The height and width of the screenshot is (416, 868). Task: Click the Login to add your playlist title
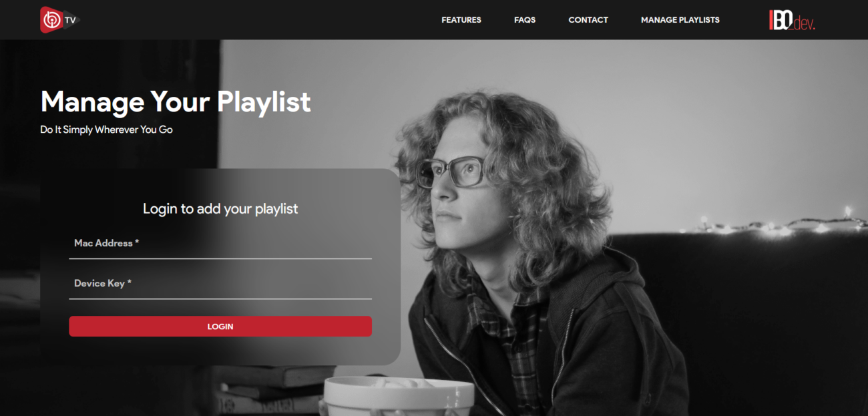pyautogui.click(x=220, y=208)
